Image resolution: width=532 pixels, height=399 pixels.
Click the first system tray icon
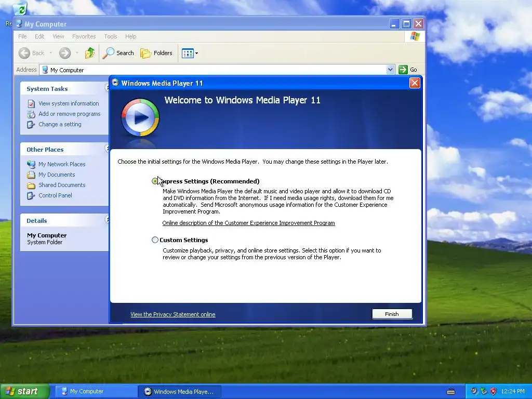click(x=474, y=392)
